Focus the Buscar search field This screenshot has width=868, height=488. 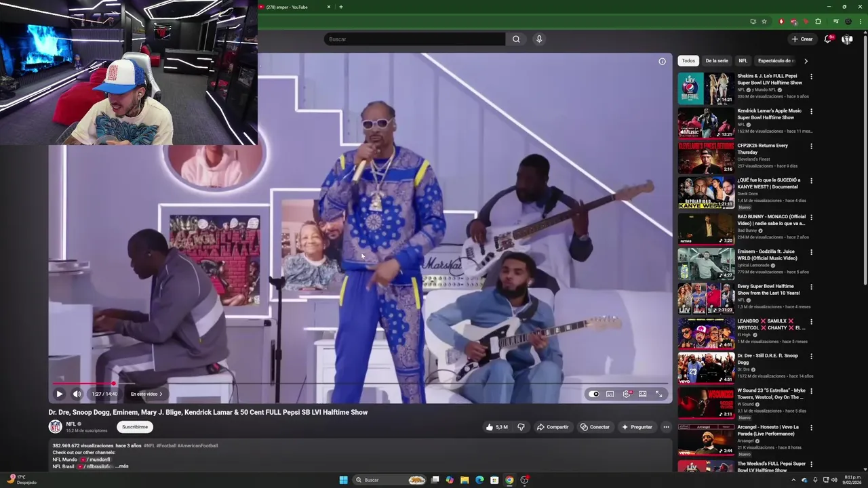tap(414, 39)
